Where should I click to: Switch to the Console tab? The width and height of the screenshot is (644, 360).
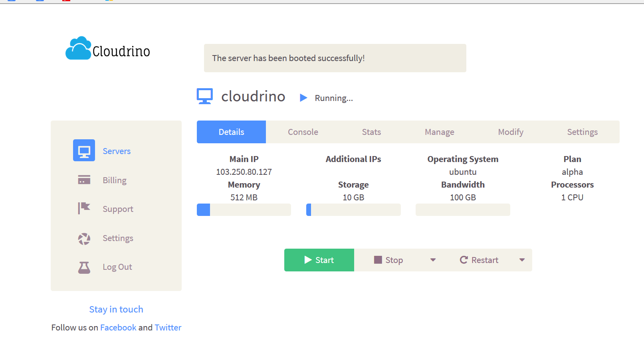303,132
